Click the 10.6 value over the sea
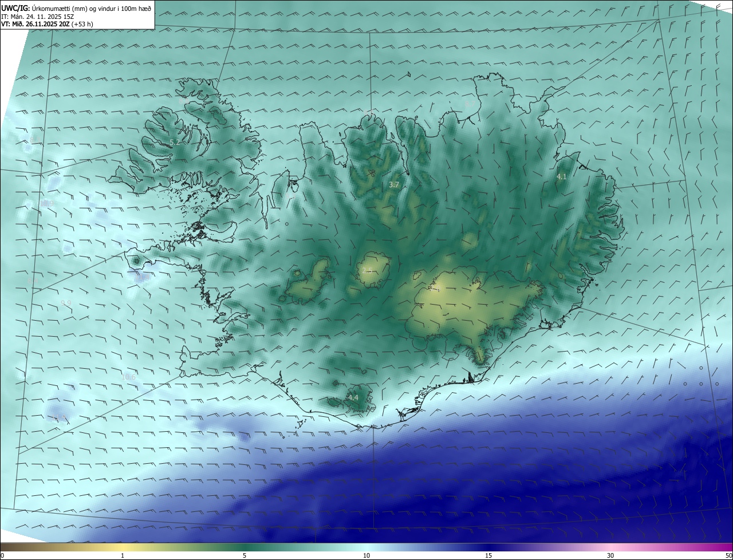Screen dimensions: 733x560 [129, 377]
